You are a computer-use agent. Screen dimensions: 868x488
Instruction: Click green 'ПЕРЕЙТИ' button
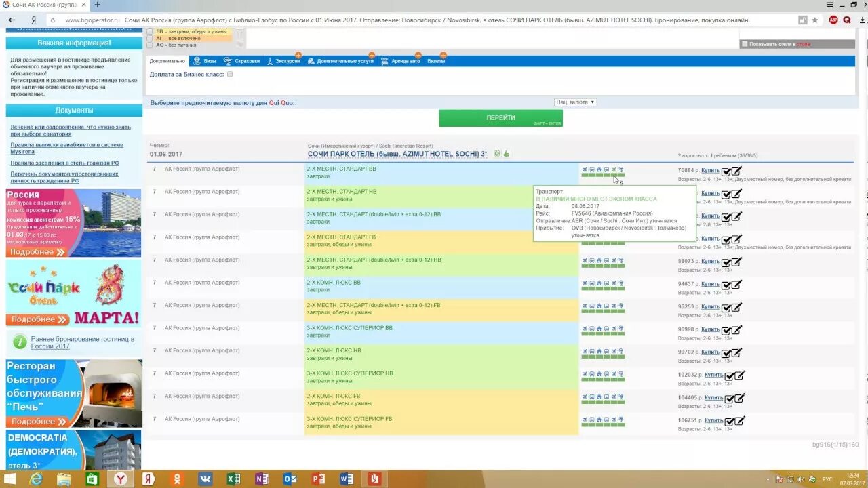(500, 118)
